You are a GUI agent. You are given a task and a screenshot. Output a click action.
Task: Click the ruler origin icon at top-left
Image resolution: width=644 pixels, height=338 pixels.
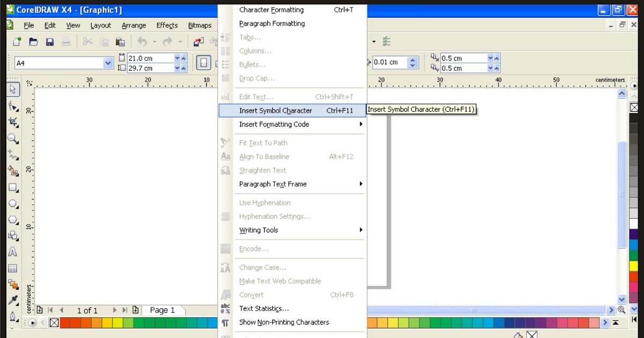click(x=30, y=83)
